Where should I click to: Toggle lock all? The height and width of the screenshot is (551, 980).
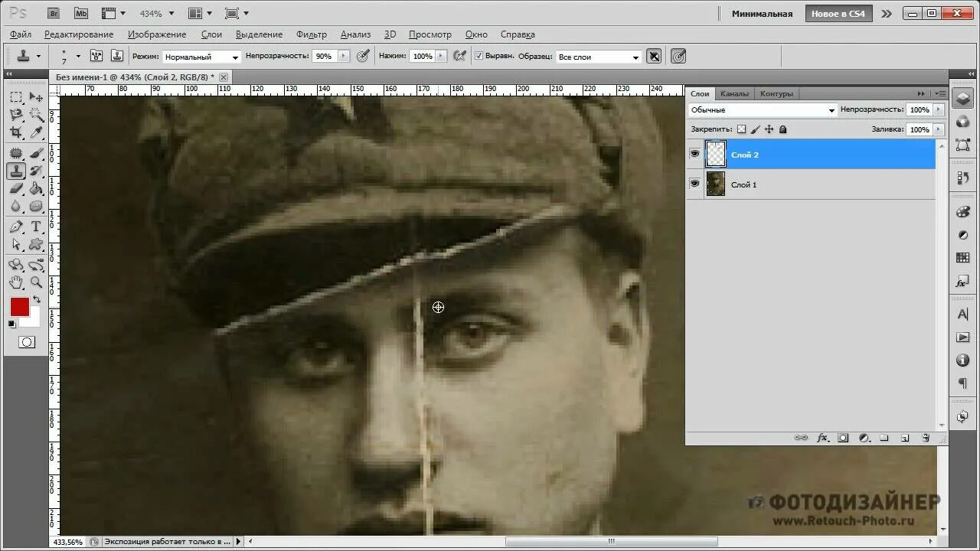pyautogui.click(x=782, y=129)
